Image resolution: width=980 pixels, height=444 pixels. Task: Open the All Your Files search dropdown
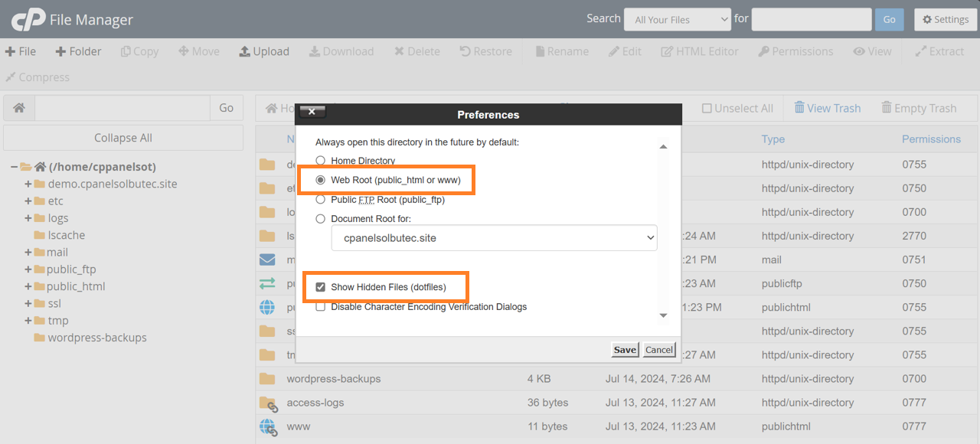coord(678,20)
